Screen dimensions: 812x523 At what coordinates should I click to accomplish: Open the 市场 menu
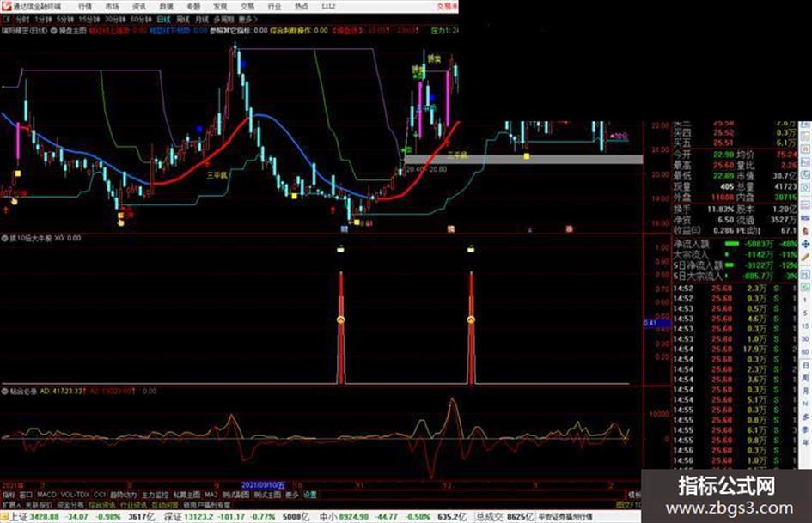pyautogui.click(x=112, y=7)
